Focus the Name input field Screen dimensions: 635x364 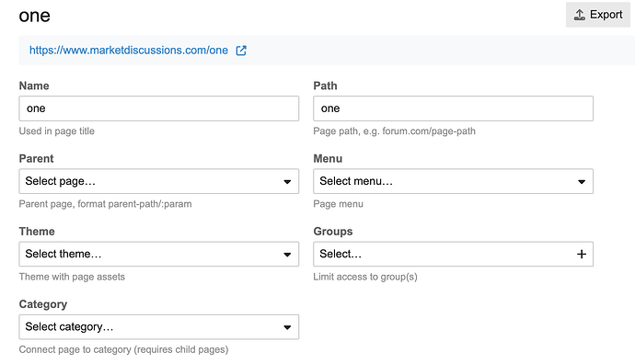[158, 108]
